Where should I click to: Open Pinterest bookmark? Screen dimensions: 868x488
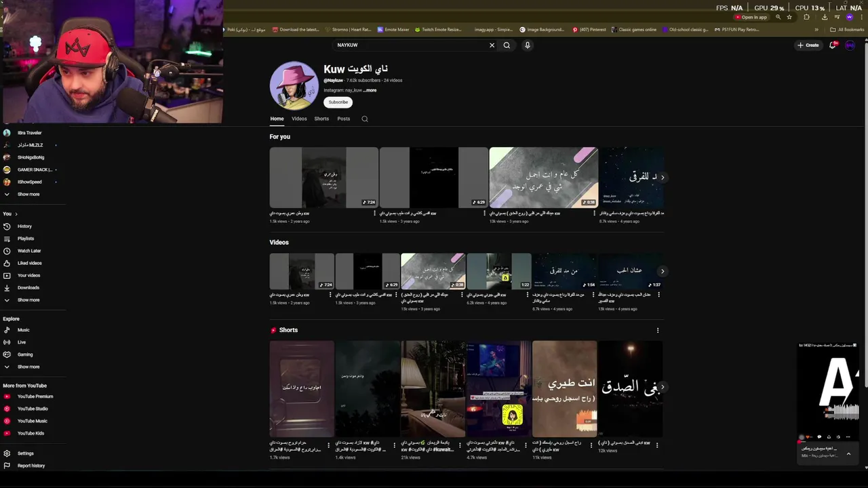pyautogui.click(x=589, y=30)
